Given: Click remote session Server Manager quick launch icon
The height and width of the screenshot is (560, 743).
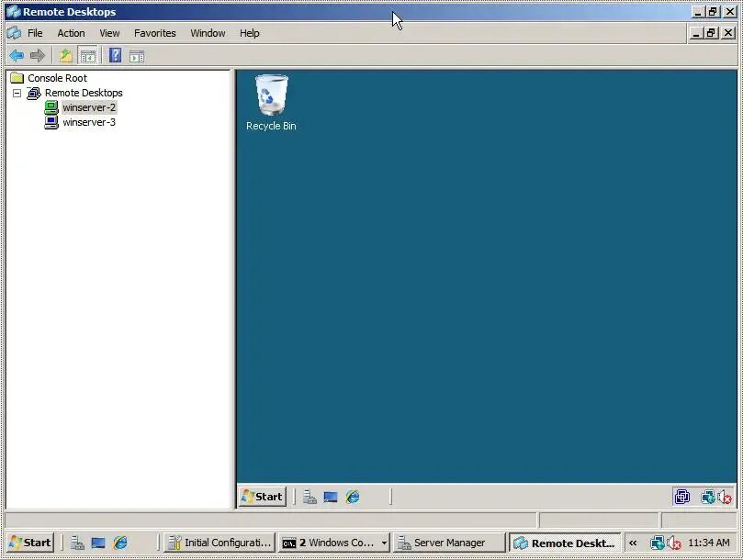Looking at the screenshot, I should [310, 497].
